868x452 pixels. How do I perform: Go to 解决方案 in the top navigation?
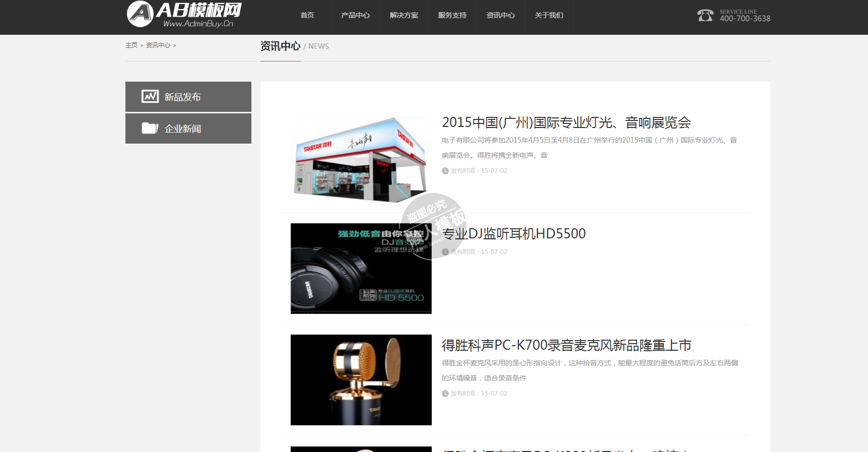click(404, 15)
